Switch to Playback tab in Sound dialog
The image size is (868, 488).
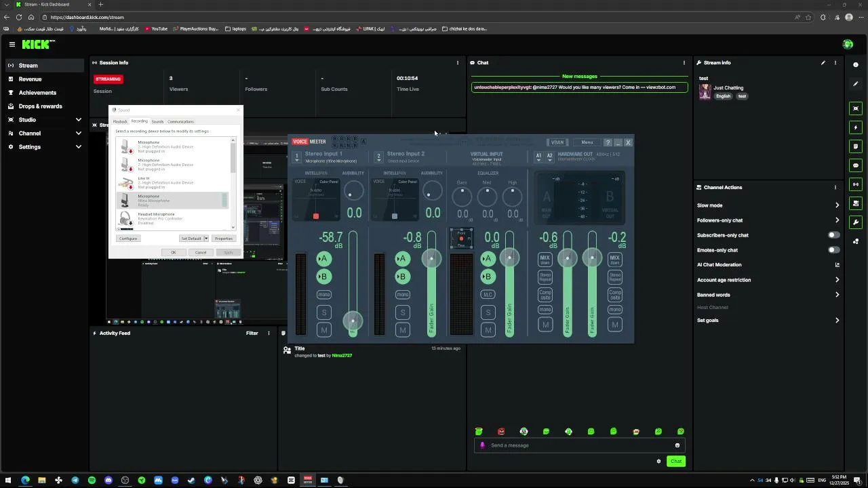[120, 121]
